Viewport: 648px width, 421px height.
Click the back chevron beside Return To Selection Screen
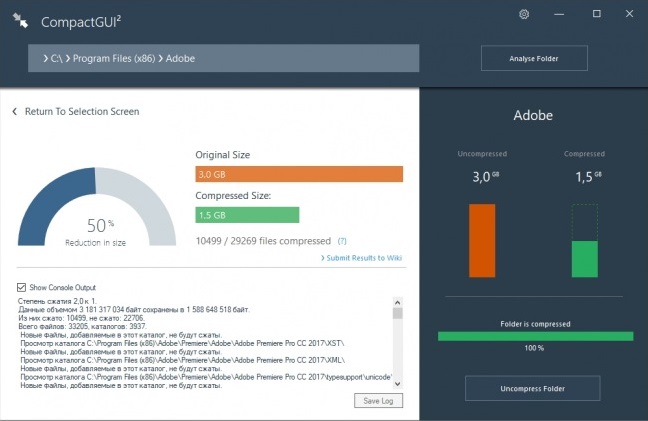point(15,112)
